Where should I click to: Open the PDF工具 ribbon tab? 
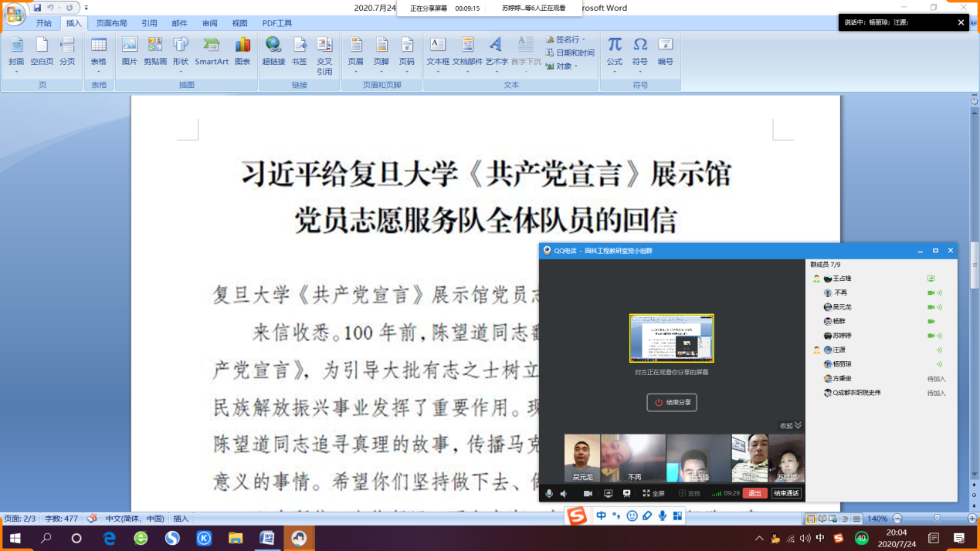coord(277,23)
